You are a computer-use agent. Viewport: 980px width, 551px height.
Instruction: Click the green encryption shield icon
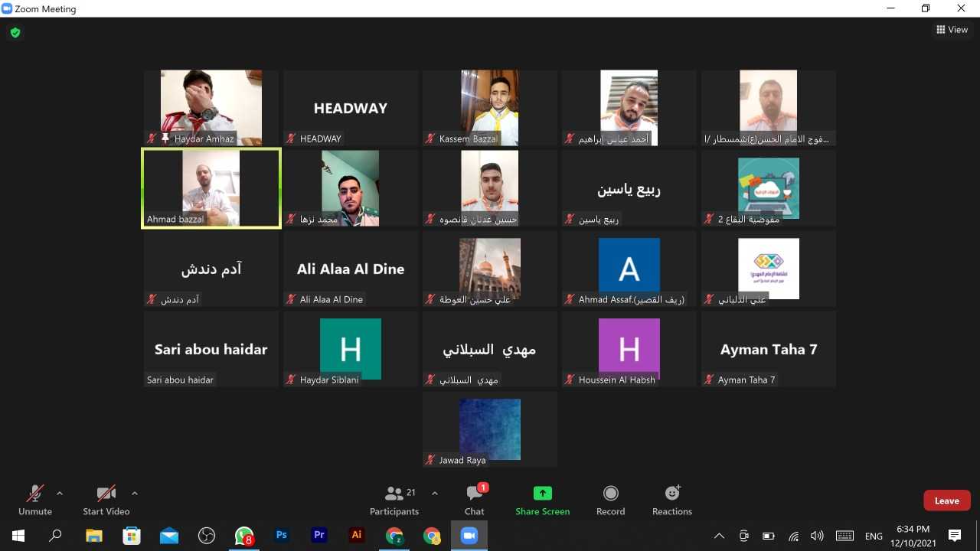(15, 32)
